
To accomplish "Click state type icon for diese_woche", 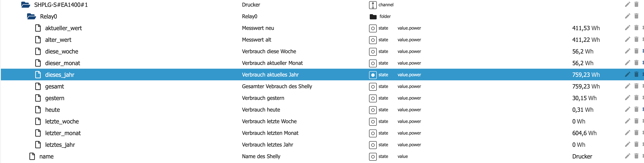I will click(373, 52).
